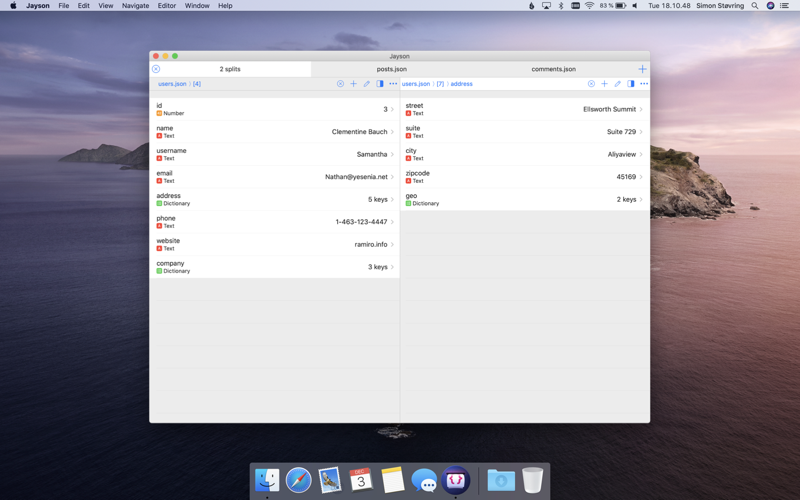This screenshot has width=800, height=500.
Task: Open the more options ellipsis in left pane
Action: click(393, 84)
